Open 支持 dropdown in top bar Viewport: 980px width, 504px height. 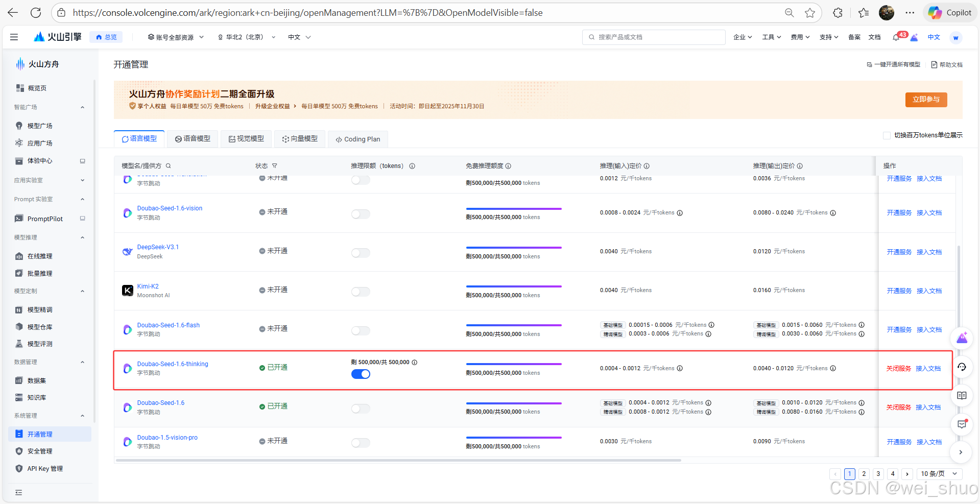pos(828,37)
